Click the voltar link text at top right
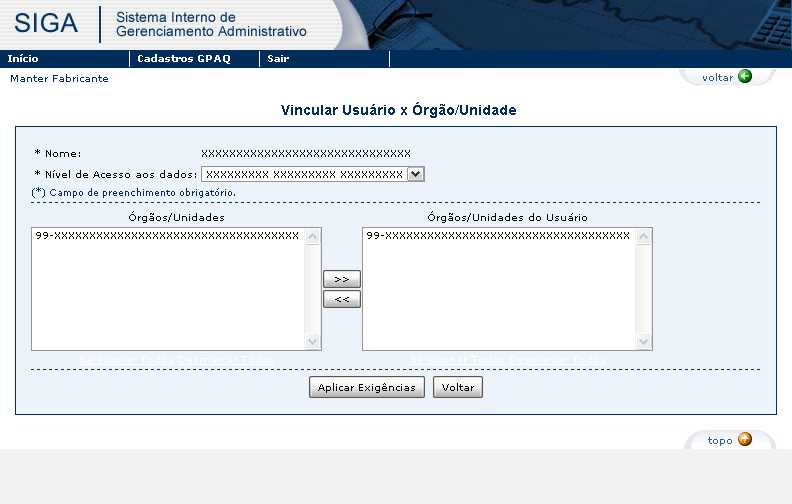The width and height of the screenshot is (792, 504). coord(717,78)
